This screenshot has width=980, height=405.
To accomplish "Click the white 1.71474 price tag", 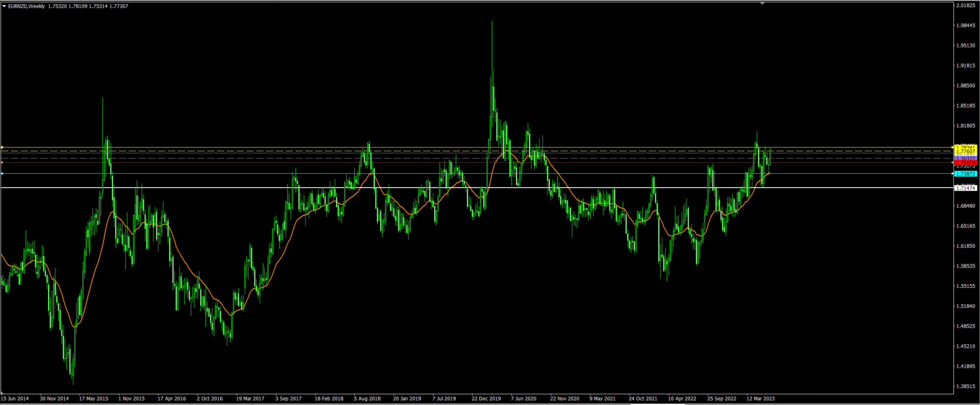I will (966, 188).
